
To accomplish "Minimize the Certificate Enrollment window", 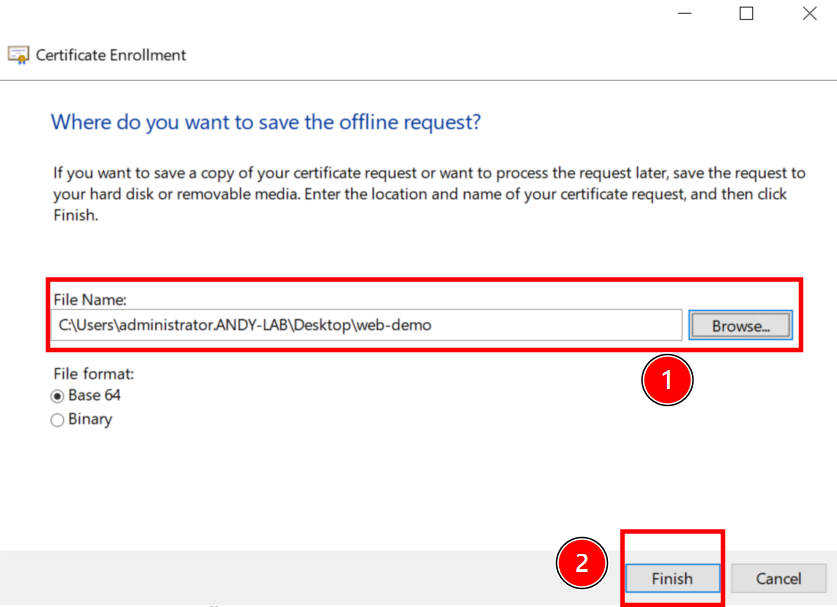I will pos(683,14).
